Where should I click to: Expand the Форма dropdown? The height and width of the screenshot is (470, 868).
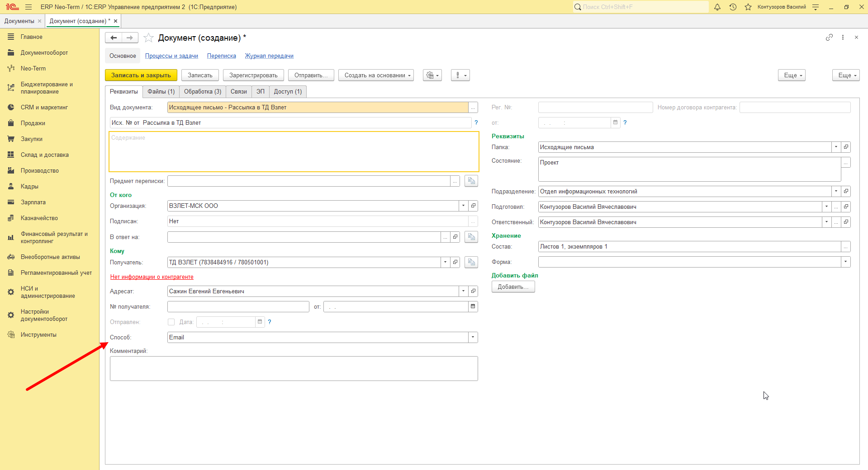tap(846, 262)
